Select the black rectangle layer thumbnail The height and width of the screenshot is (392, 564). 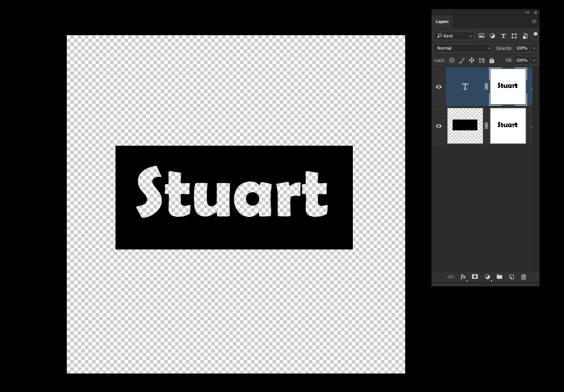[465, 126]
